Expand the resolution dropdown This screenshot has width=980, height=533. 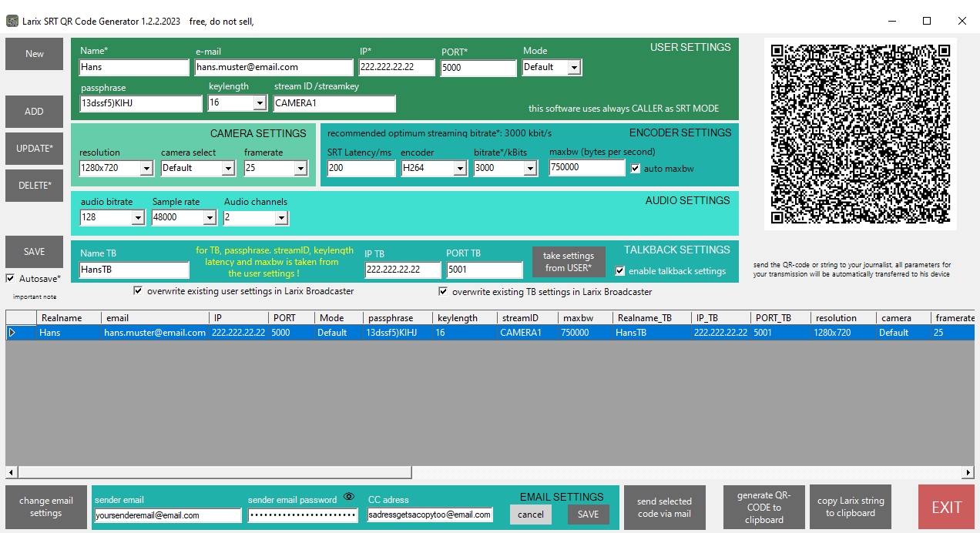click(x=146, y=169)
